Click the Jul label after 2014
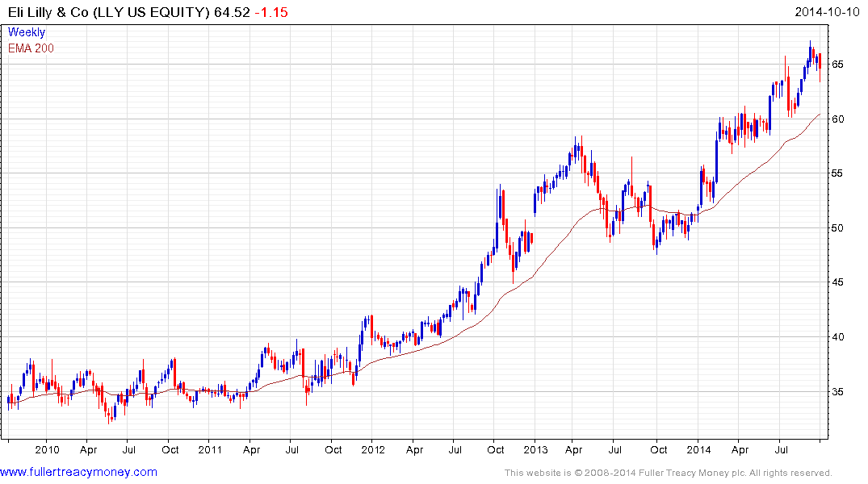Image resolution: width=868 pixels, height=484 pixels. (x=781, y=449)
